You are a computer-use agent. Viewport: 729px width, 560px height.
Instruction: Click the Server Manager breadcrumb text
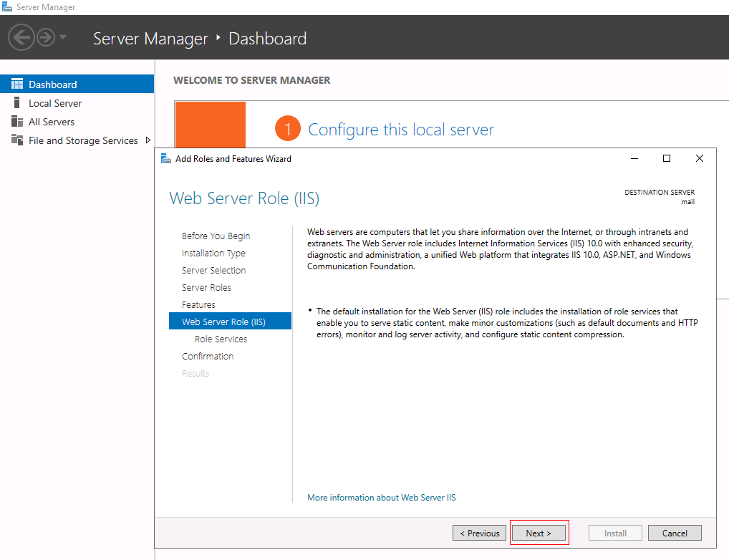[x=150, y=39]
